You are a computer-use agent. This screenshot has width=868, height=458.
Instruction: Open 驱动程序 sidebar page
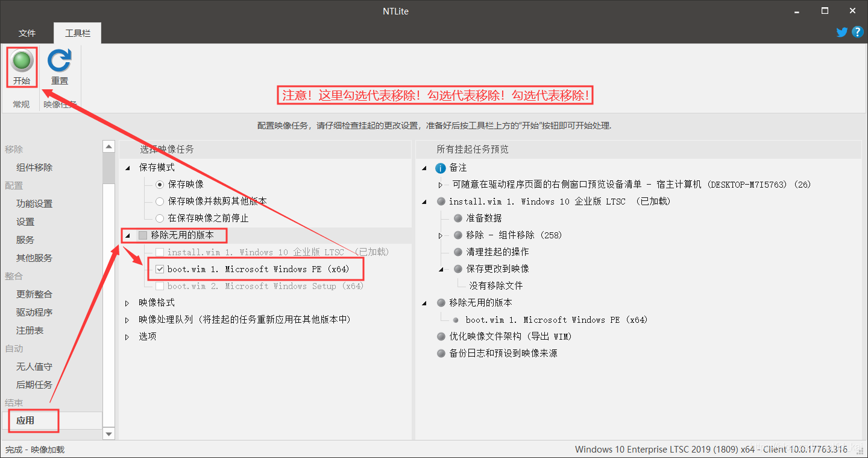point(34,313)
